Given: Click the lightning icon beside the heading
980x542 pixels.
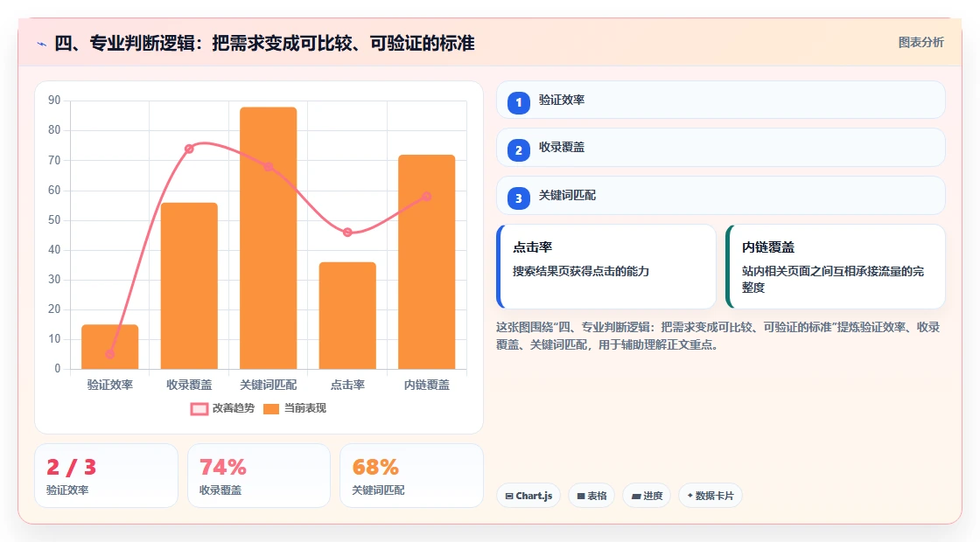Looking at the screenshot, I should [41, 44].
